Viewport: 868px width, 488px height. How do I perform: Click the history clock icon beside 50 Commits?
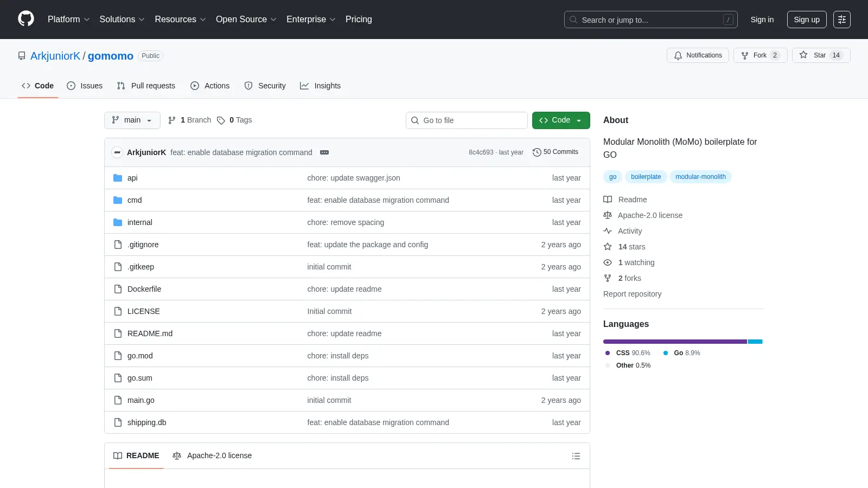point(537,152)
